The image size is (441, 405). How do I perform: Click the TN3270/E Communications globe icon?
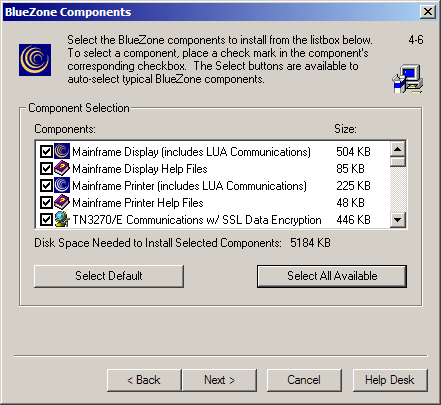coord(62,219)
